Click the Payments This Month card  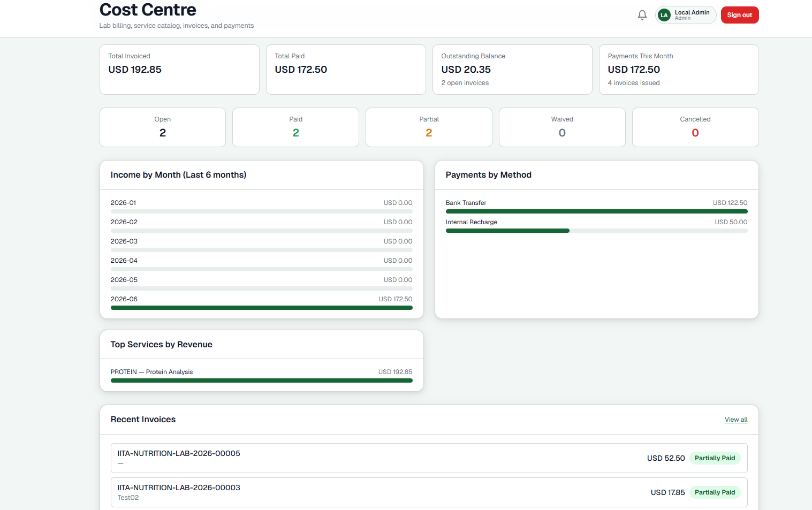point(679,70)
